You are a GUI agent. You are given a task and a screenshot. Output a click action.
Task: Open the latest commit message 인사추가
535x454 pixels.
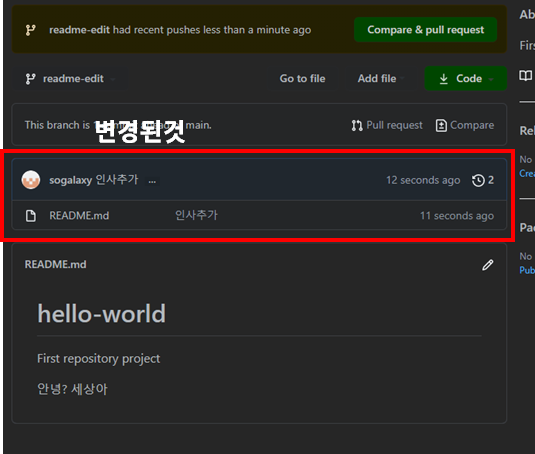click(117, 179)
